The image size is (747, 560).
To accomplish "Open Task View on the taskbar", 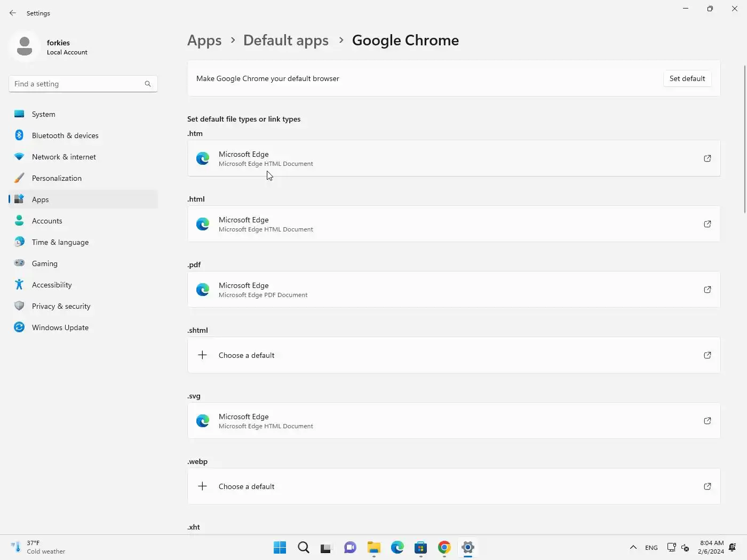I will [x=327, y=548].
